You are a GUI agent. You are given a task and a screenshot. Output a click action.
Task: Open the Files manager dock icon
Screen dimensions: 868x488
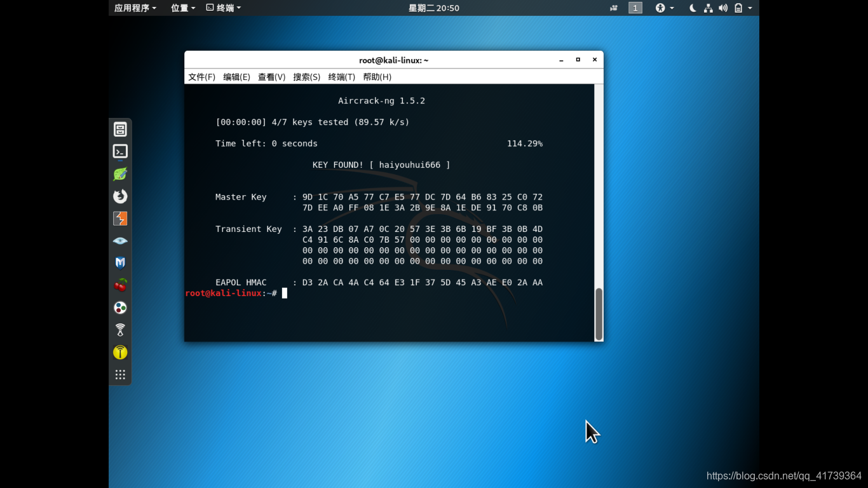tap(120, 130)
